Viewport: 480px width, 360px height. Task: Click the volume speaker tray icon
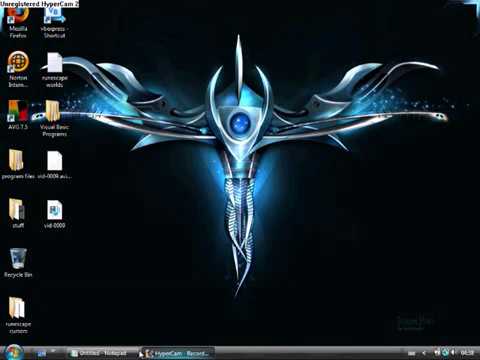[x=453, y=352]
